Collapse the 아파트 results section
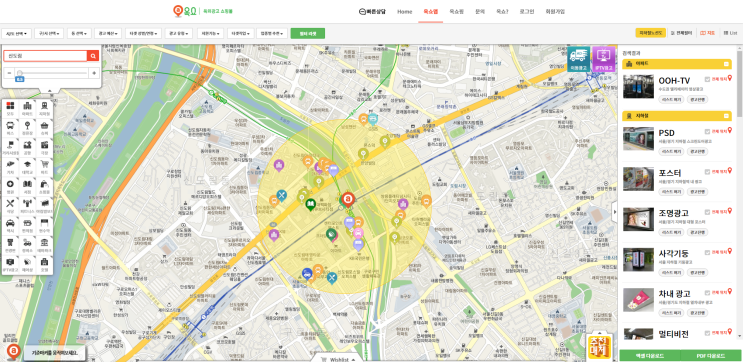Image resolution: width=743 pixels, height=362 pixels. [x=726, y=63]
